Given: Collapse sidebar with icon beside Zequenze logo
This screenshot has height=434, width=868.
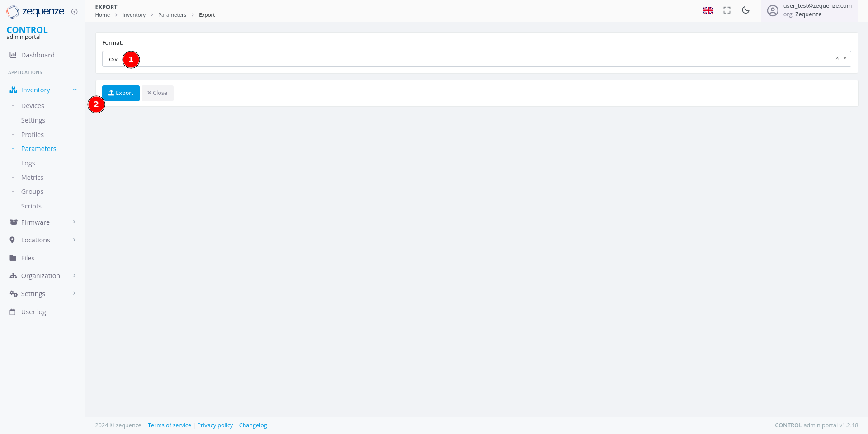Looking at the screenshot, I should pyautogui.click(x=75, y=12).
